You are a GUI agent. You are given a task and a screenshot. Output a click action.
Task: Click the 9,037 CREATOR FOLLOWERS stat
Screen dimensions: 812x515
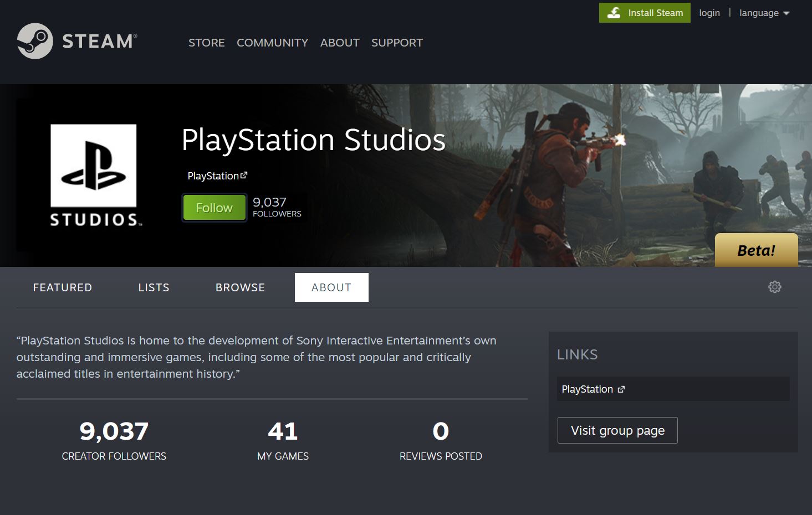click(x=114, y=441)
